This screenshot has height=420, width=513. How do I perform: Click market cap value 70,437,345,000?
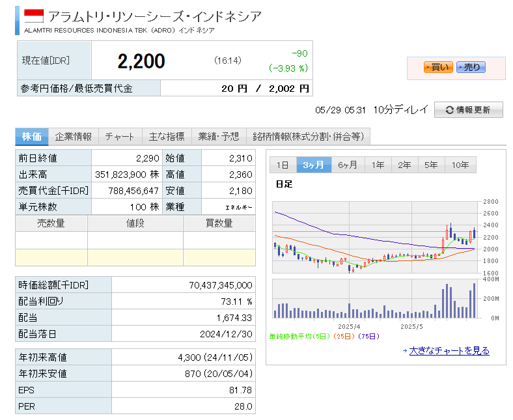[x=221, y=285]
